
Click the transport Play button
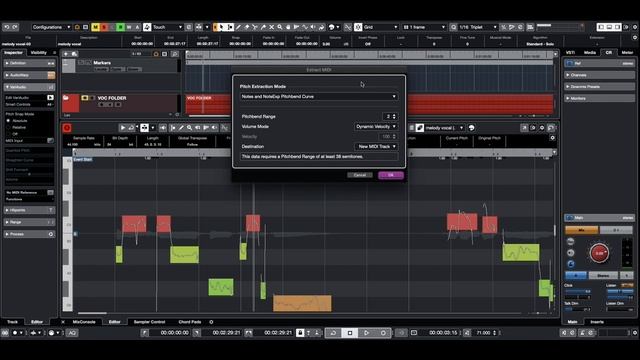tap(366, 333)
